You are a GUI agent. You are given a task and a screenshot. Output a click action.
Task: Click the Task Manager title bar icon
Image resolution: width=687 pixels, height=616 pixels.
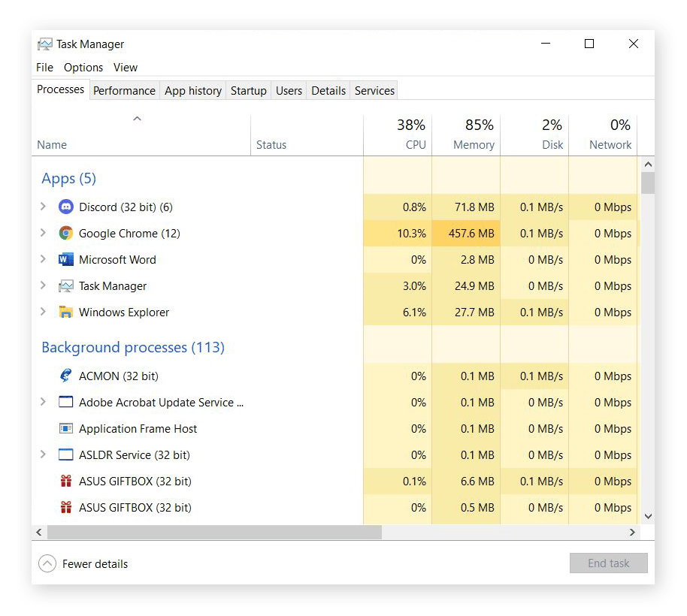[46, 44]
